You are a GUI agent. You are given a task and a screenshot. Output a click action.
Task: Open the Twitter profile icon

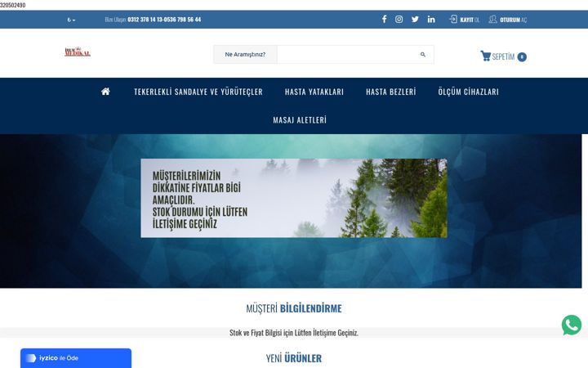pos(415,19)
